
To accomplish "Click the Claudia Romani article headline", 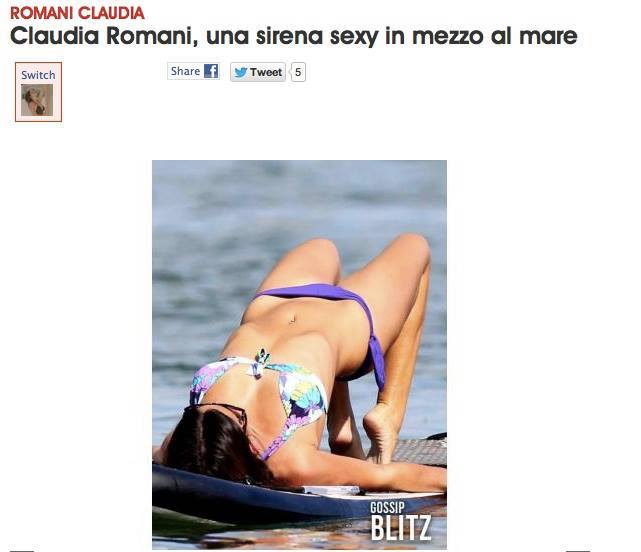I will click(x=294, y=36).
